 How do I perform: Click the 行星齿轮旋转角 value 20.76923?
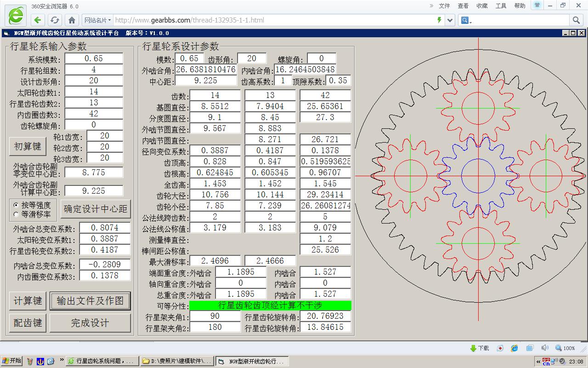click(x=325, y=316)
